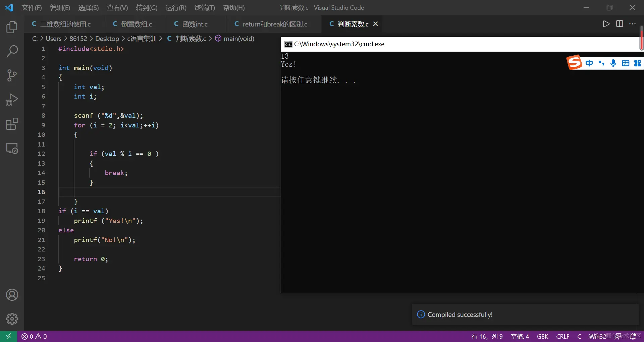This screenshot has width=644, height=342.
Task: Switch to the return和break的区别.c tab
Action: 274,24
